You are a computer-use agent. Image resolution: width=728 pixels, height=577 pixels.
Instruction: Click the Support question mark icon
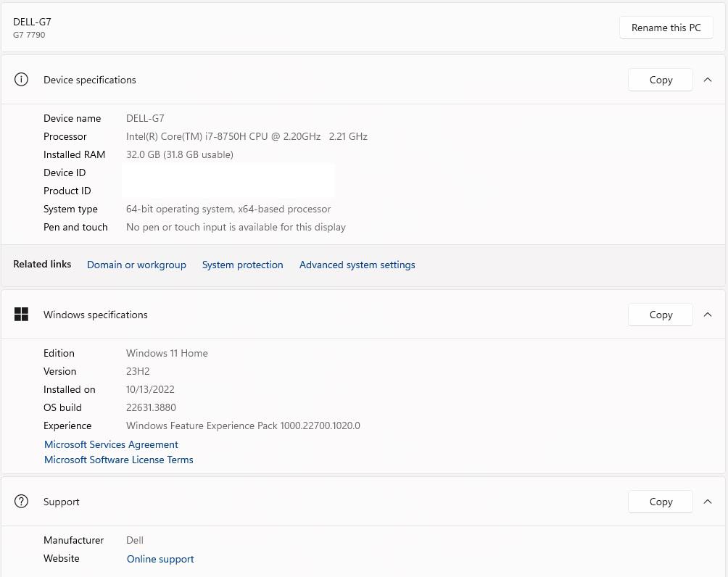[21, 502]
